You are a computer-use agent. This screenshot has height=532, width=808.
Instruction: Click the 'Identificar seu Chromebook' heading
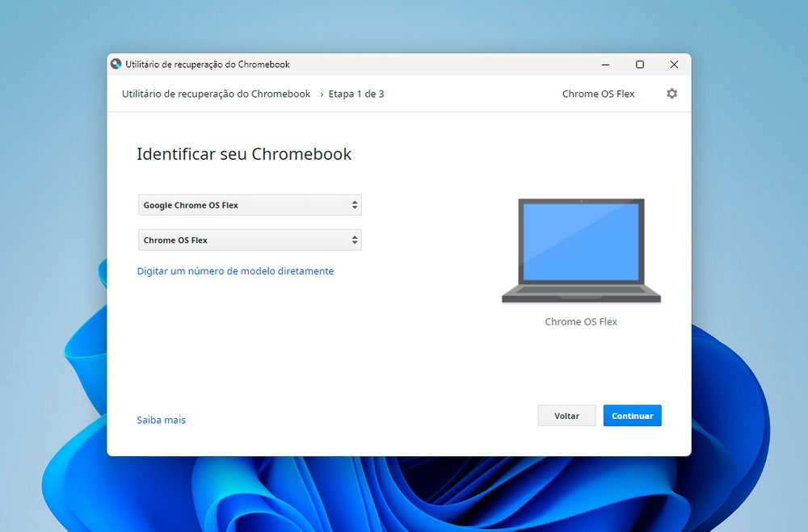pos(244,154)
